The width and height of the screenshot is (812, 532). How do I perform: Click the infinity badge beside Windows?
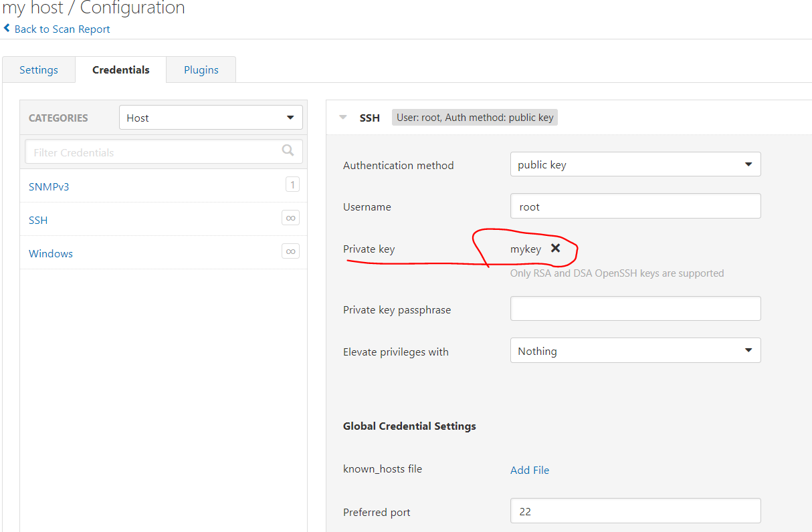point(290,251)
